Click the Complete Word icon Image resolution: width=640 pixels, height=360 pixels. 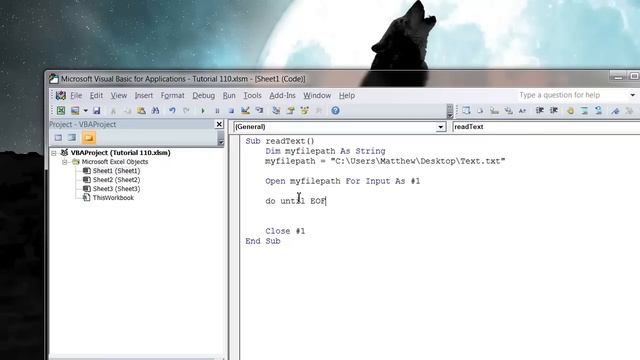click(522, 111)
